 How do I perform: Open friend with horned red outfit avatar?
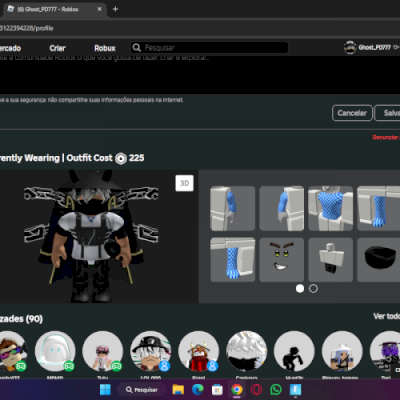[199, 351]
